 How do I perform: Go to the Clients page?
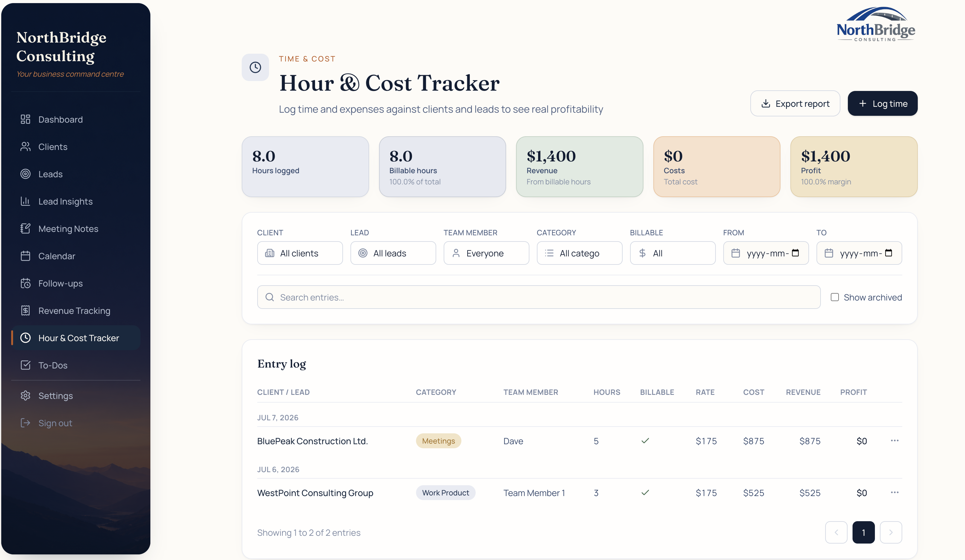[75, 147]
